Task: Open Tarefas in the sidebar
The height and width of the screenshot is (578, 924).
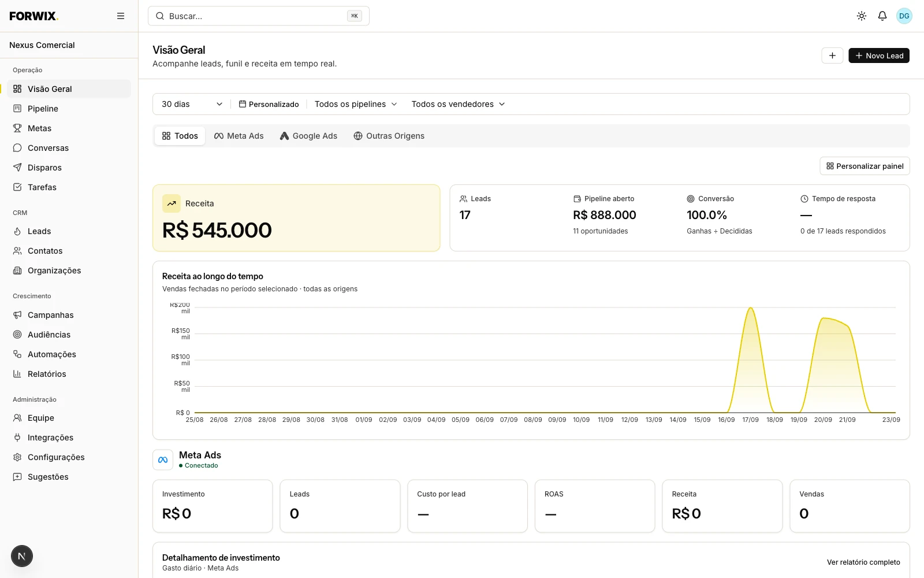Action: [69, 187]
